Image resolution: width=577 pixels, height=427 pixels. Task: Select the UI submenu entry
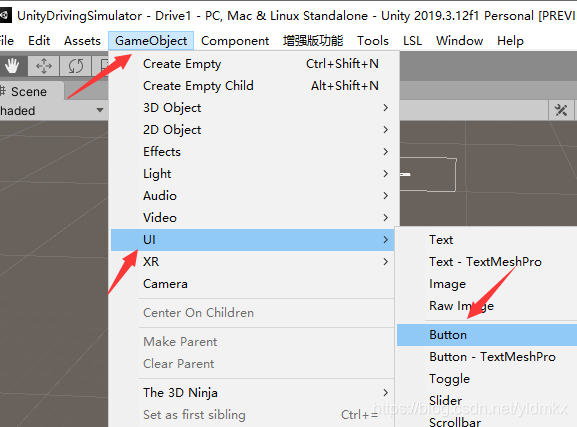coord(252,240)
